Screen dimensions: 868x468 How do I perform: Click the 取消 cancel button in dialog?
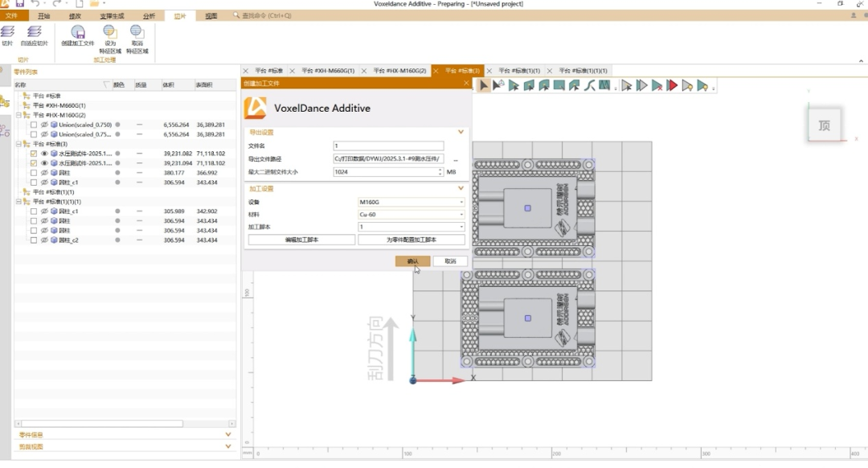[x=450, y=261]
